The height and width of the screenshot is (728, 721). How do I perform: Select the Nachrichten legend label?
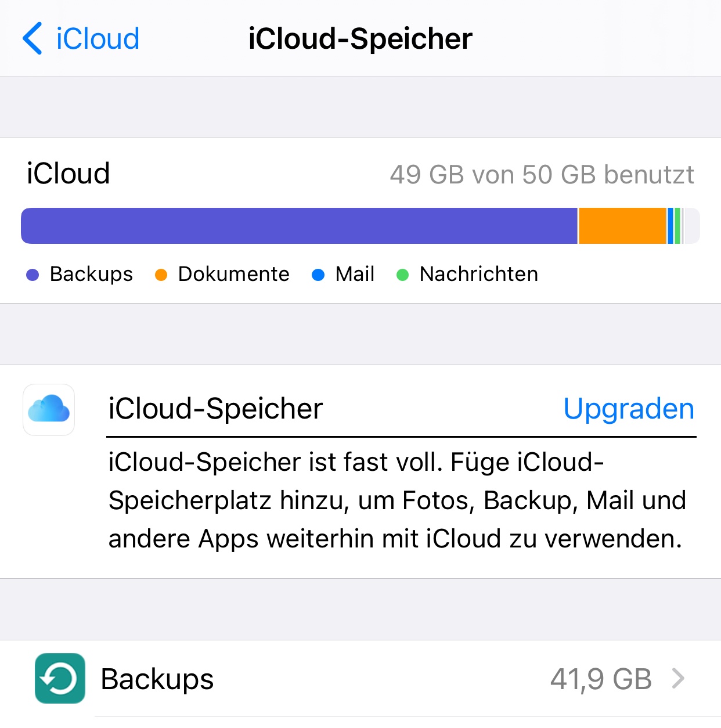[x=478, y=274]
